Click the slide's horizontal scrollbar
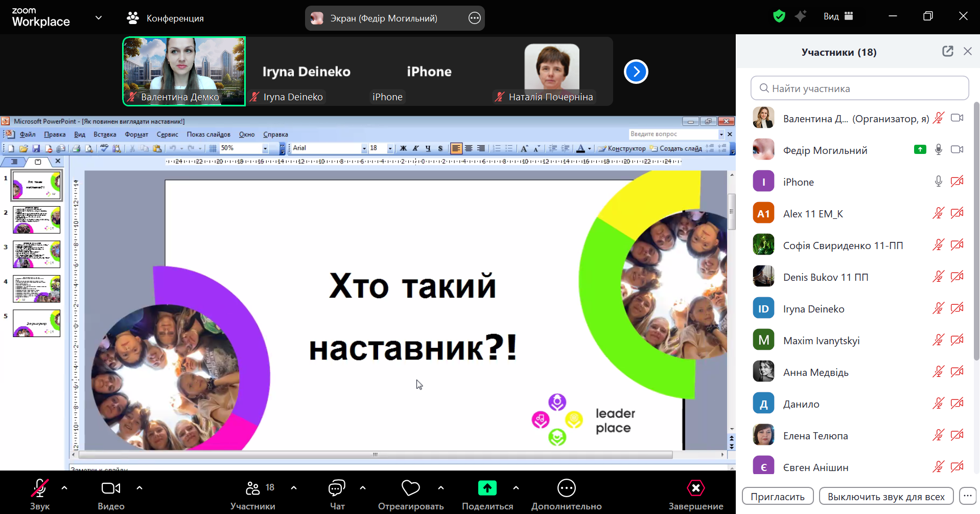 coord(376,455)
